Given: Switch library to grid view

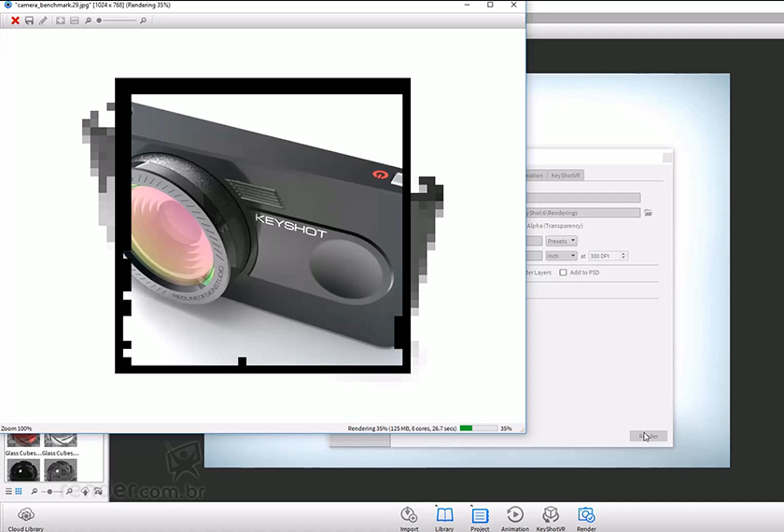Looking at the screenshot, I should (x=19, y=491).
